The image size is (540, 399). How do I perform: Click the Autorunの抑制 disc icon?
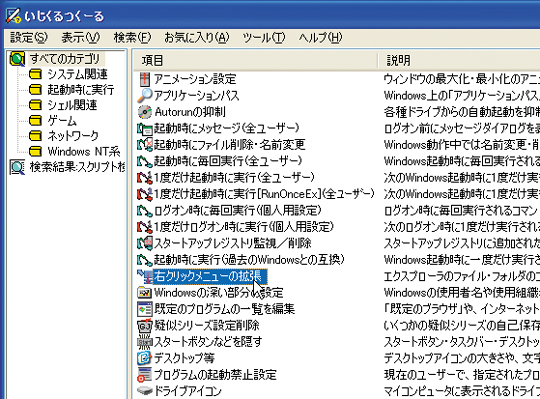(x=145, y=112)
